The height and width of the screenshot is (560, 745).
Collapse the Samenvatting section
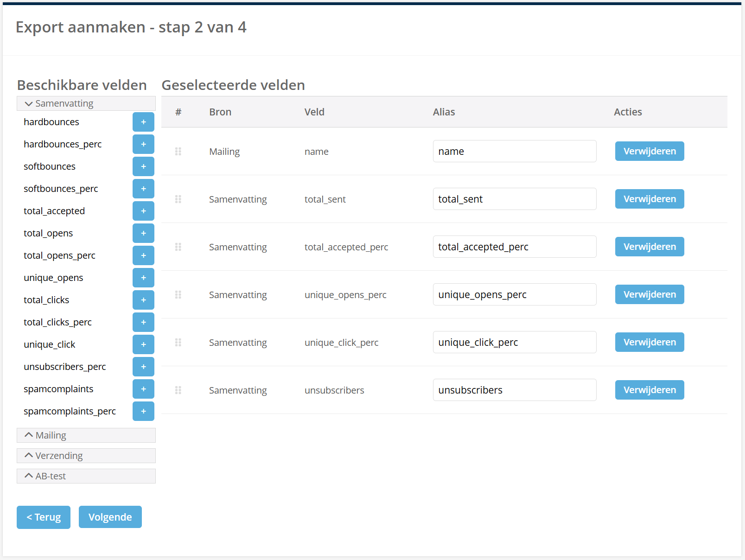(86, 103)
